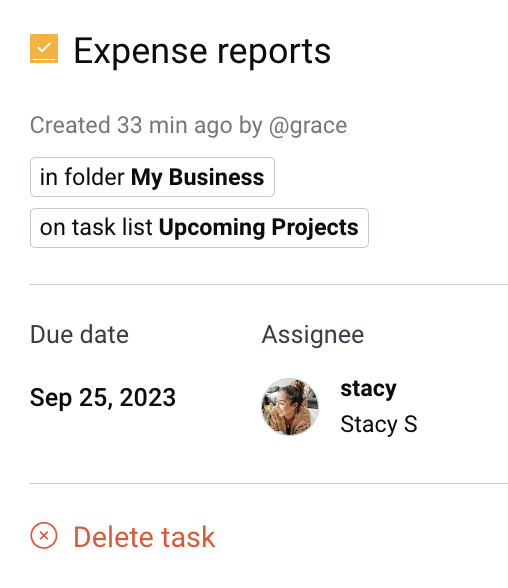Edit the 'Expense reports' task title
The image size is (508, 588).
coord(202,51)
